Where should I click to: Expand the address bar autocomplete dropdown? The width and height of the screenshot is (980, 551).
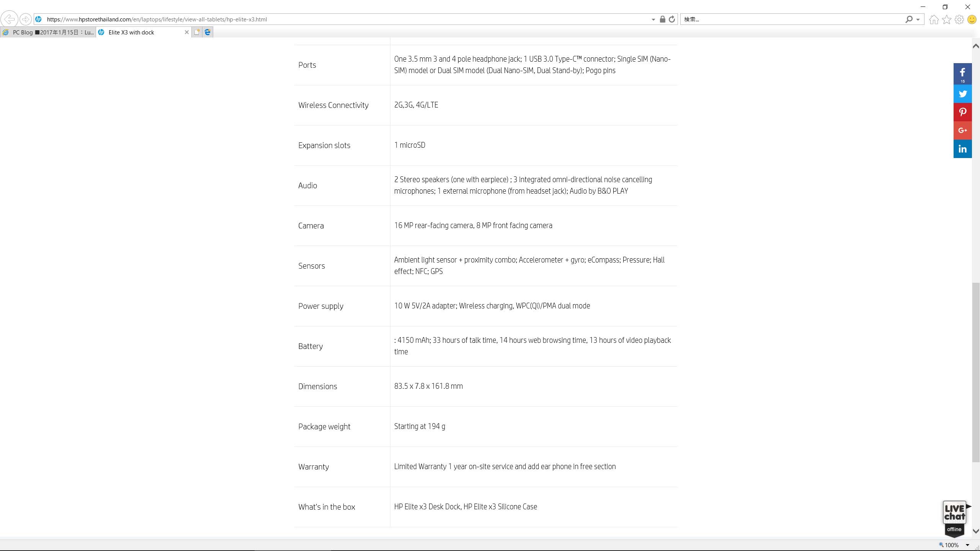[x=653, y=20]
